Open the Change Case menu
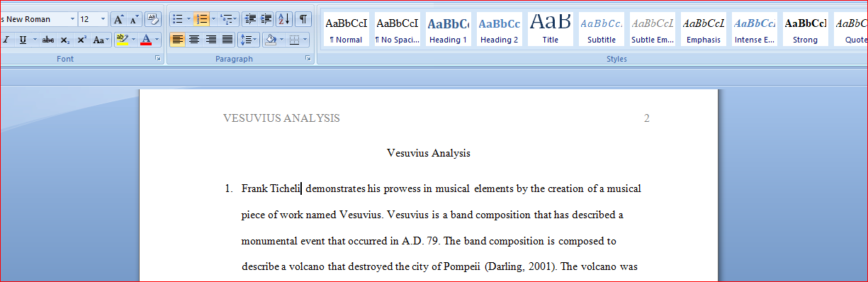 pos(101,40)
